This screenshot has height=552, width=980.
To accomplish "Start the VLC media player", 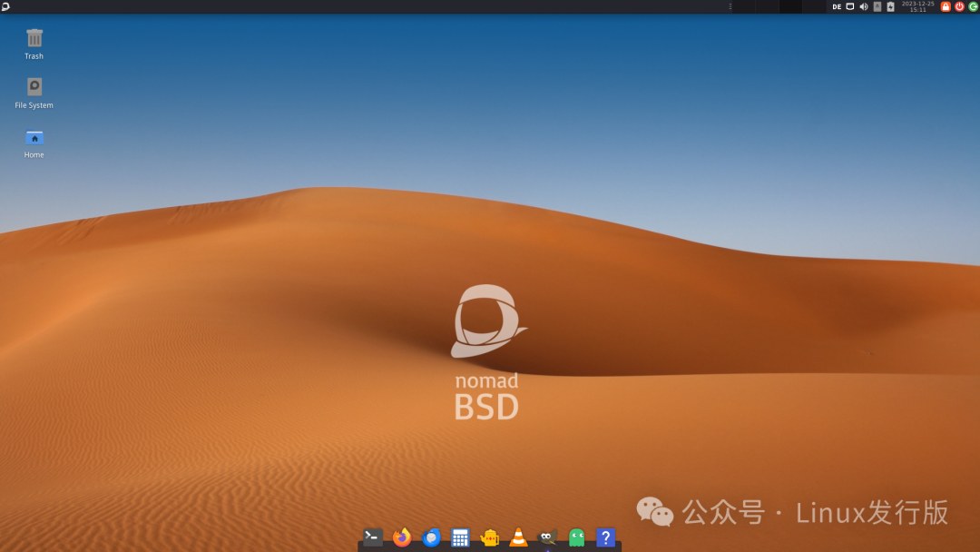I will tap(518, 537).
